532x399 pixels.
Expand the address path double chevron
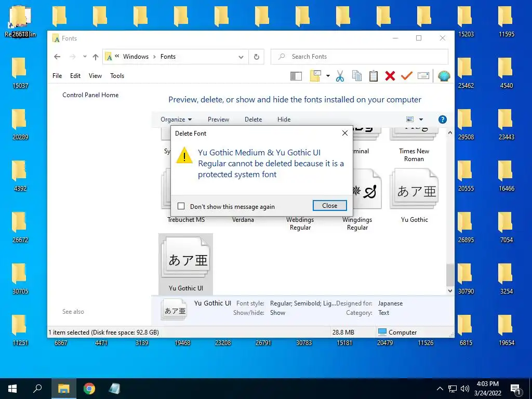tap(117, 56)
